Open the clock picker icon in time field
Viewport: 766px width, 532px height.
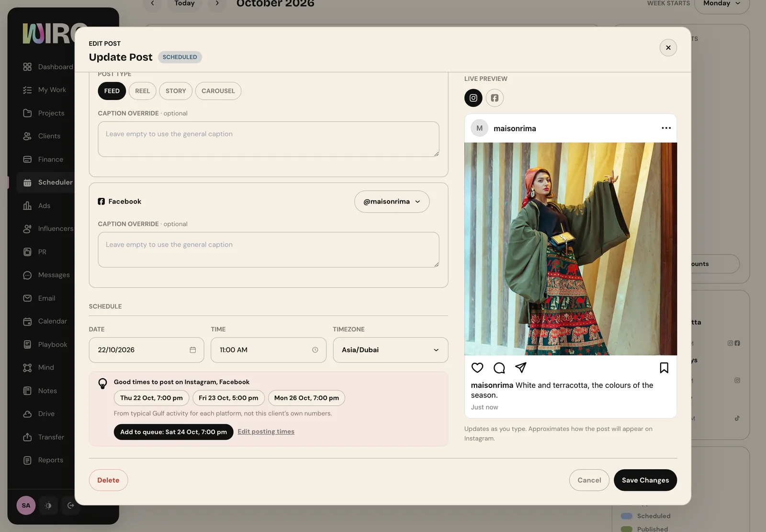click(x=315, y=350)
